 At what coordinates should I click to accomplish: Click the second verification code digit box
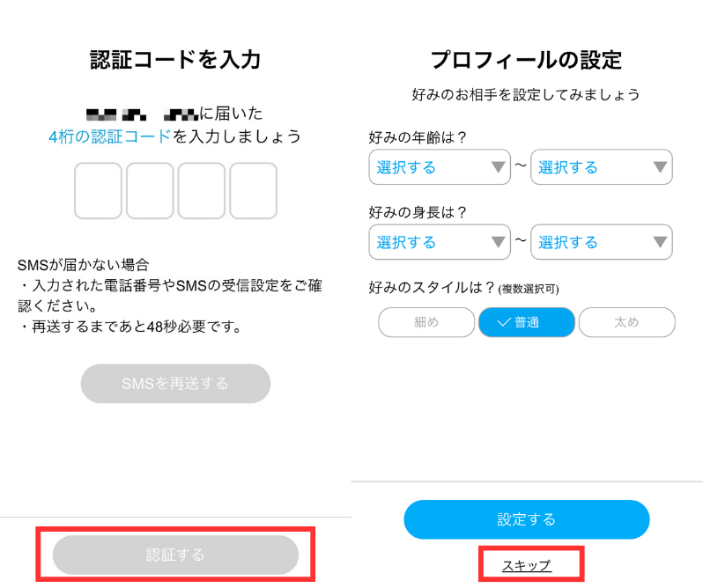click(150, 191)
